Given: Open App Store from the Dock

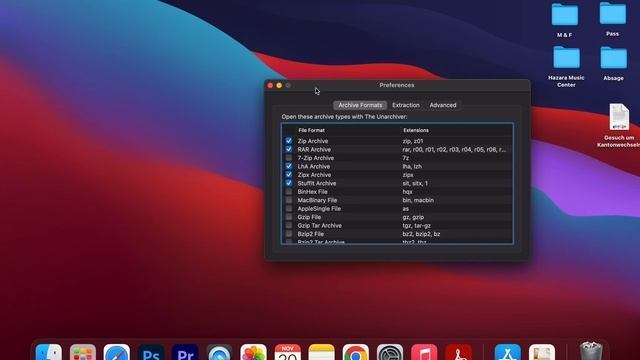Looking at the screenshot, I should point(508,353).
